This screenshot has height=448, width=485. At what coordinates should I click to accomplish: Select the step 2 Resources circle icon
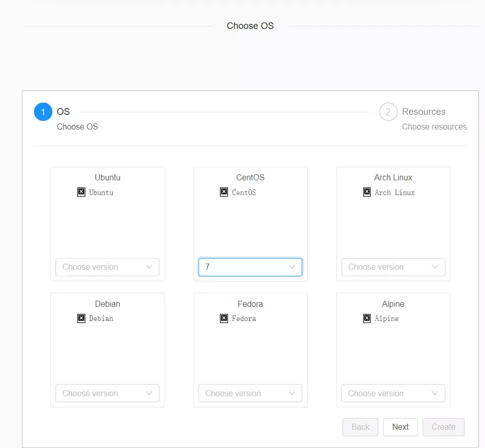388,112
